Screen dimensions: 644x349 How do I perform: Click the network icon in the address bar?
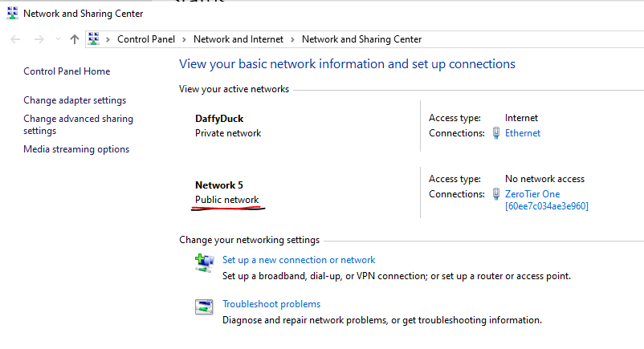tap(94, 39)
